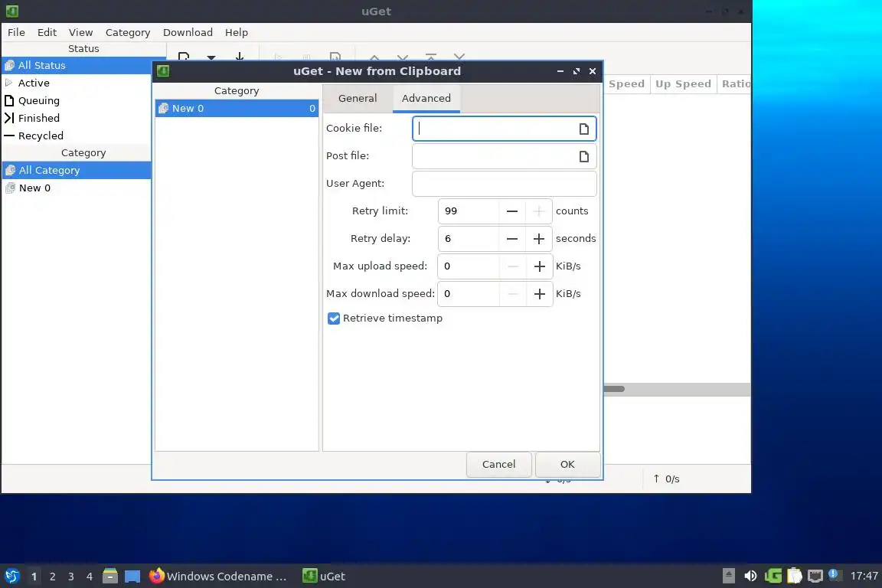Click the User Agent input field

coord(504,184)
